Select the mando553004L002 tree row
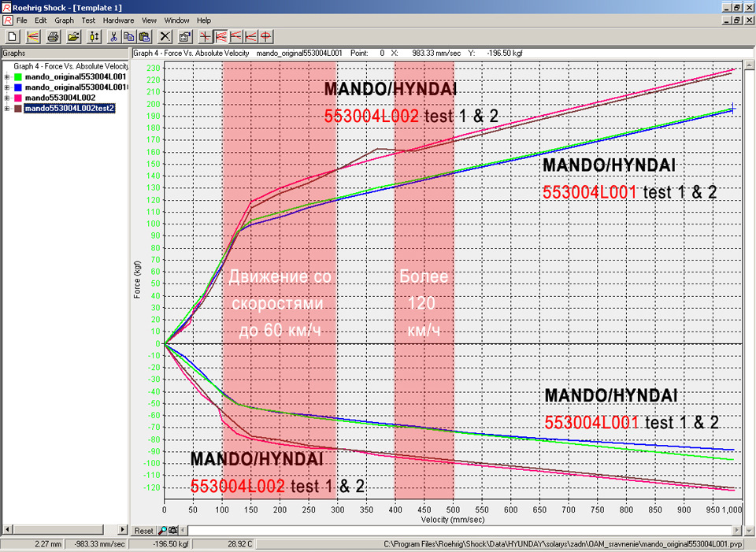This screenshot has height=552, width=756. pos(61,98)
